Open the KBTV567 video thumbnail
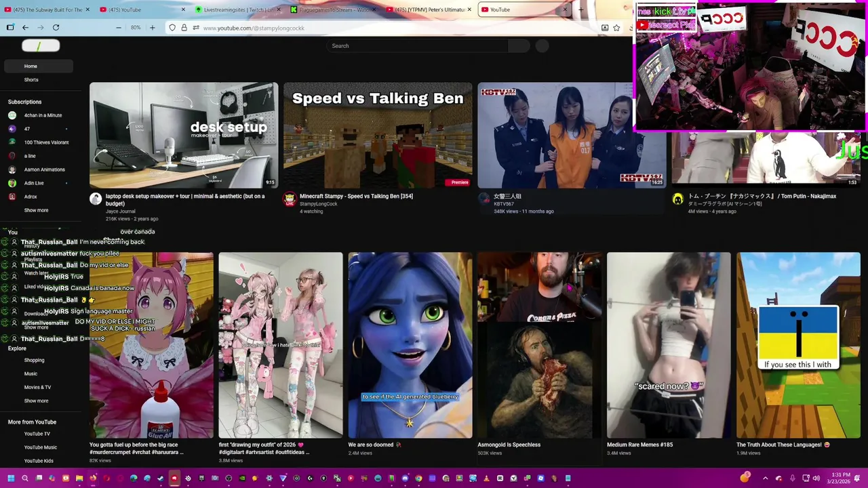The width and height of the screenshot is (868, 488). click(572, 135)
